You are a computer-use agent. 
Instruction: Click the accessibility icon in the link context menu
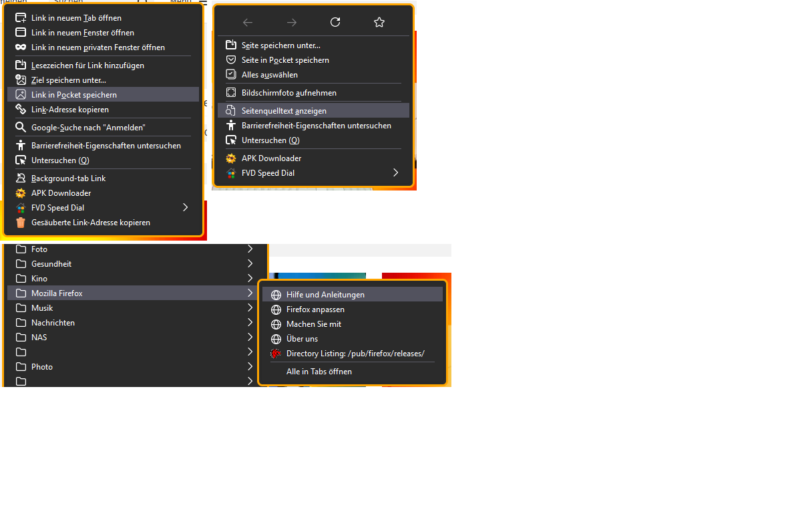(x=21, y=145)
